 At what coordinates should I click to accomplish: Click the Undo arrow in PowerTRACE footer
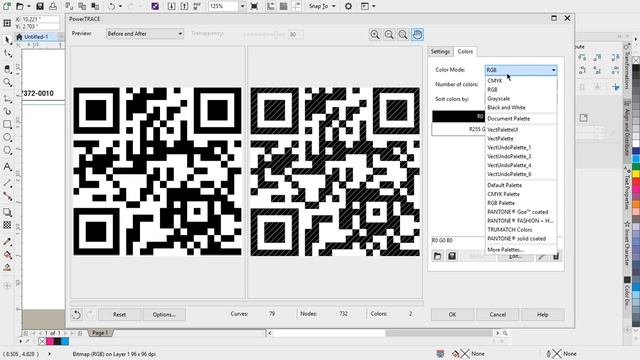click(76, 315)
